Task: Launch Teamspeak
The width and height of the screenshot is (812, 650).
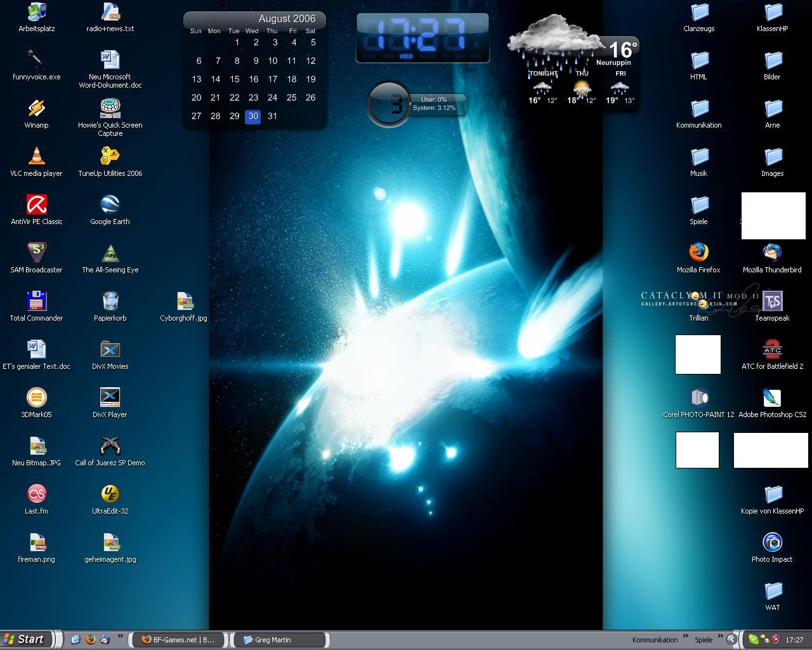Action: click(x=772, y=307)
